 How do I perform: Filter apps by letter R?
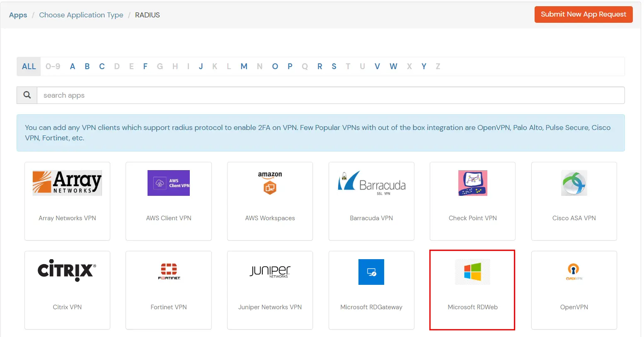point(320,66)
